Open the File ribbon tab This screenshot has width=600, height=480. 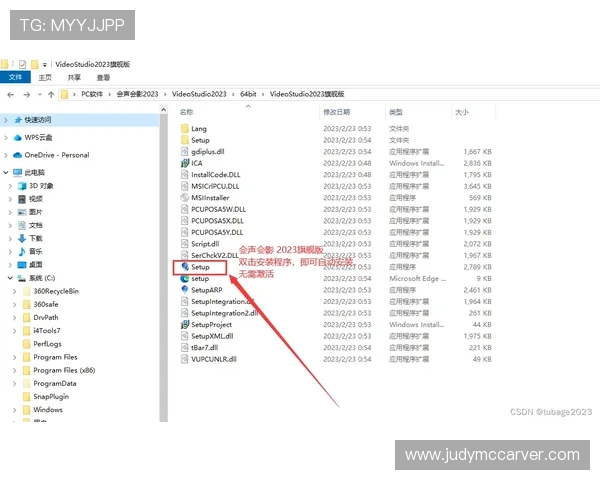click(x=15, y=77)
